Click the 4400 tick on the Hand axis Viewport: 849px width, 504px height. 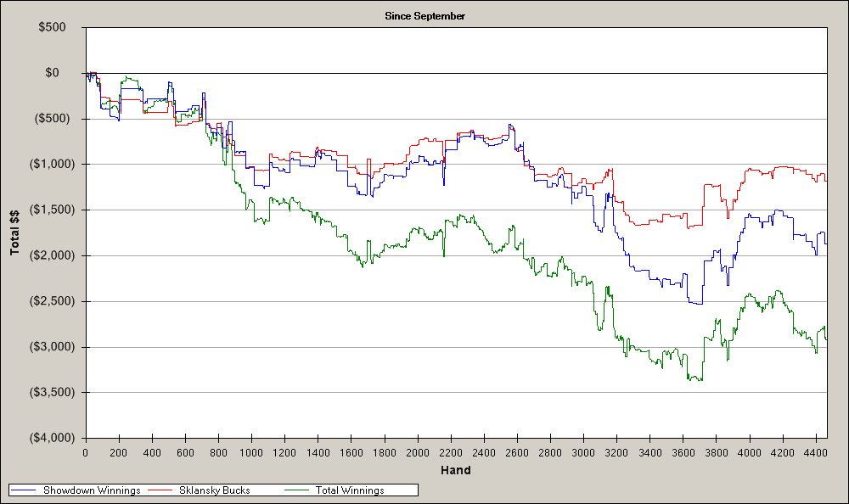(x=815, y=453)
